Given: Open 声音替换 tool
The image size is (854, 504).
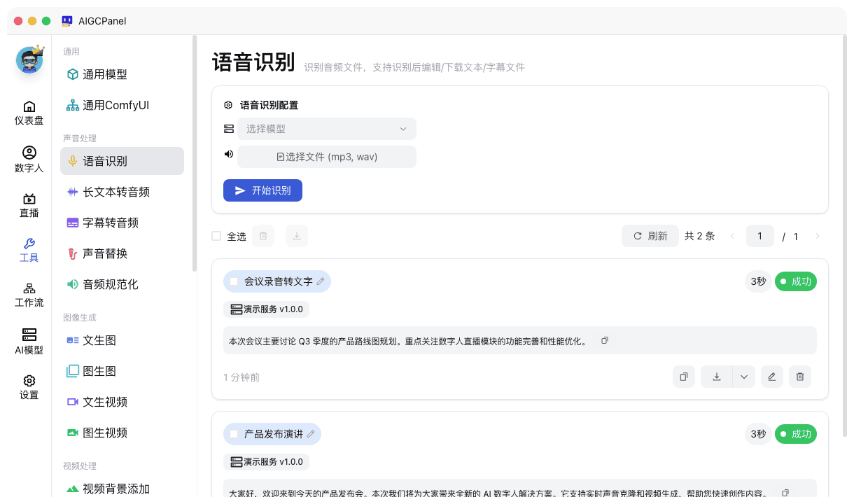Looking at the screenshot, I should (x=122, y=253).
